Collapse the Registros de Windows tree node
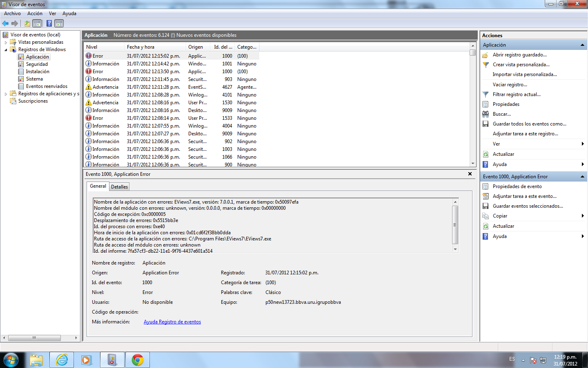 [x=6, y=49]
